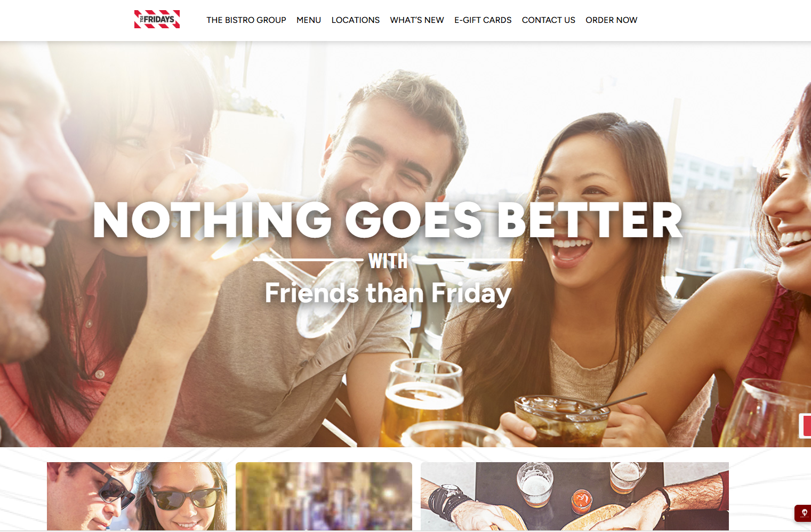Click the Nothing Goes Better hero headline
811x532 pixels.
click(388, 220)
